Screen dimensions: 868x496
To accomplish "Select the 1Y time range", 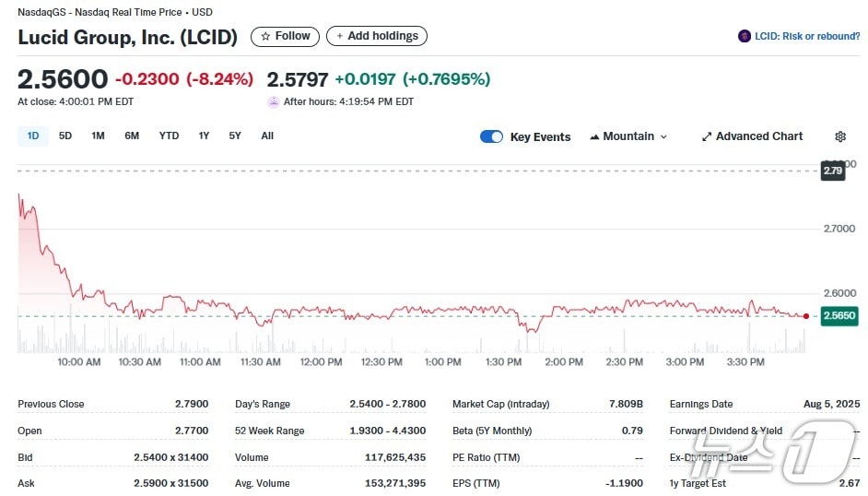I will pyautogui.click(x=204, y=136).
